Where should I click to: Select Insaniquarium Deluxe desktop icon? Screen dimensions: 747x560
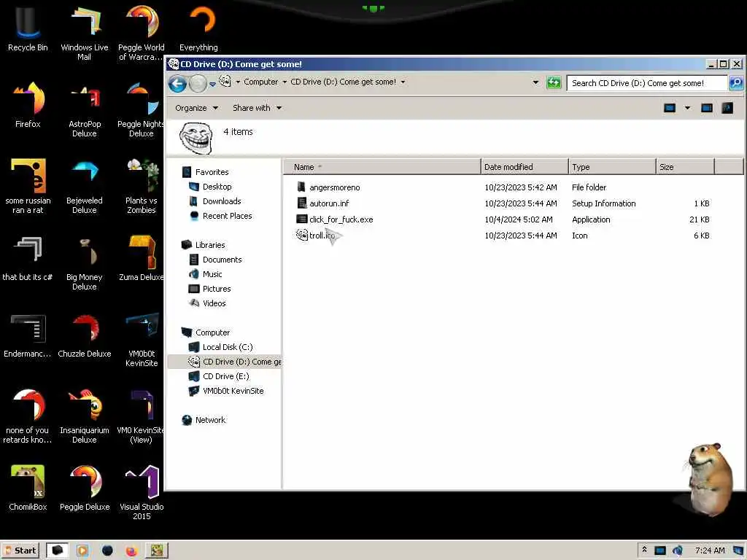[85, 416]
